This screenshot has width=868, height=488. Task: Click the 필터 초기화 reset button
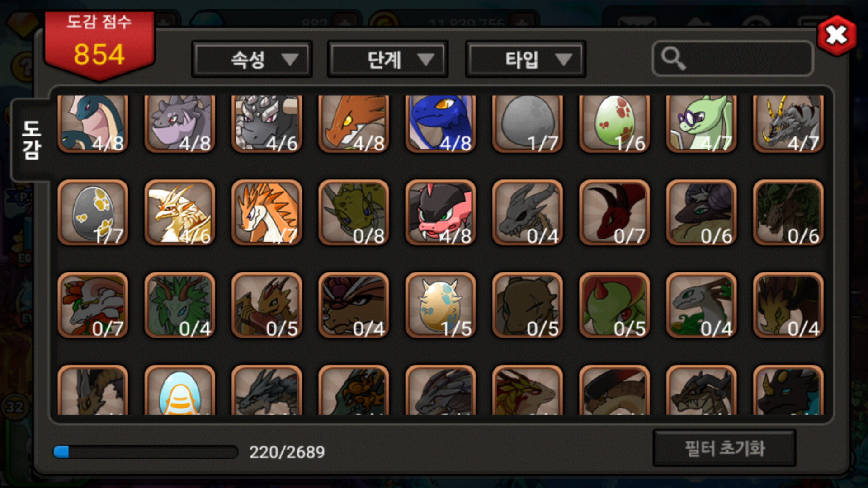click(725, 448)
